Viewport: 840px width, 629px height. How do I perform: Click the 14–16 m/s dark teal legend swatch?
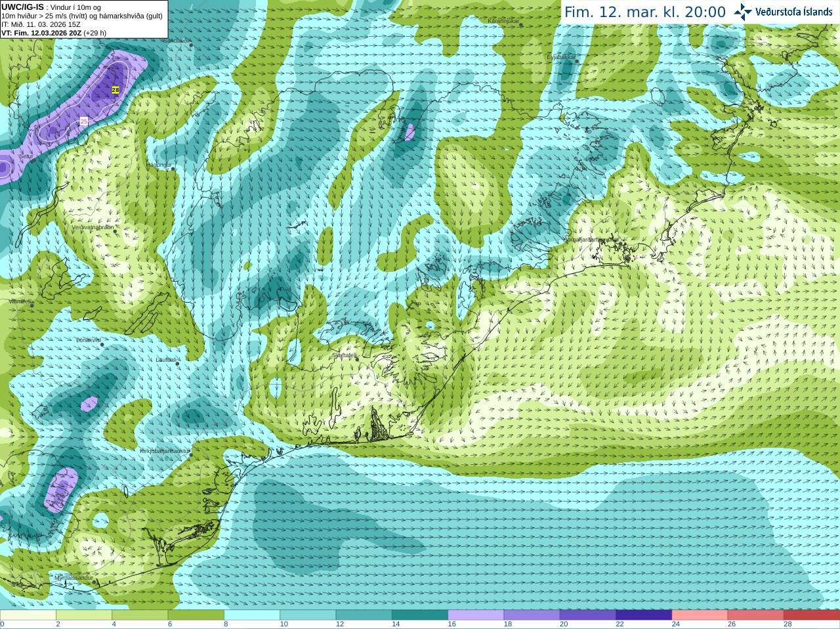(x=420, y=615)
